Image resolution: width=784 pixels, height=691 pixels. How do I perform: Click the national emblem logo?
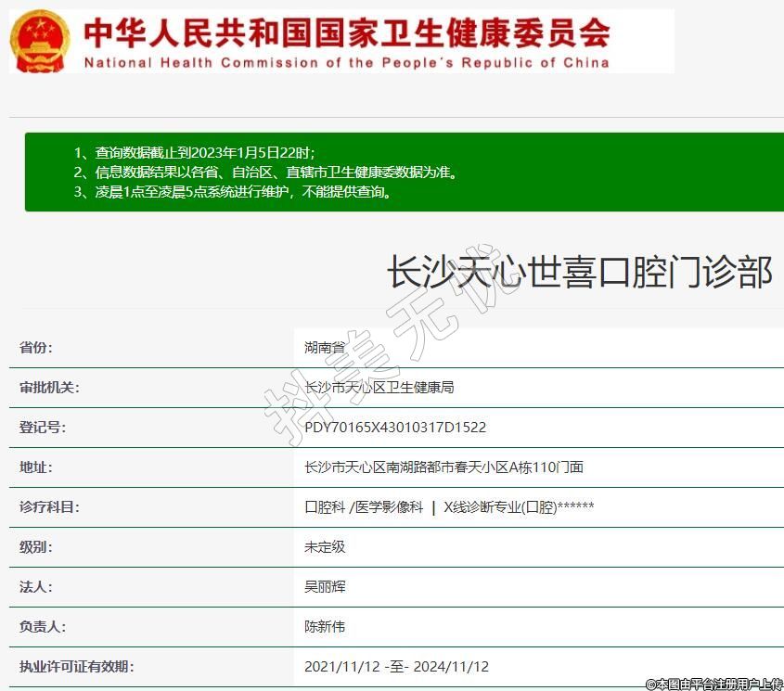click(40, 41)
